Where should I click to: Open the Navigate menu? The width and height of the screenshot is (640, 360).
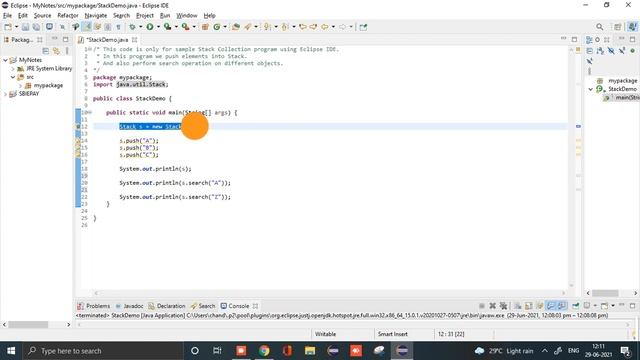click(x=96, y=16)
